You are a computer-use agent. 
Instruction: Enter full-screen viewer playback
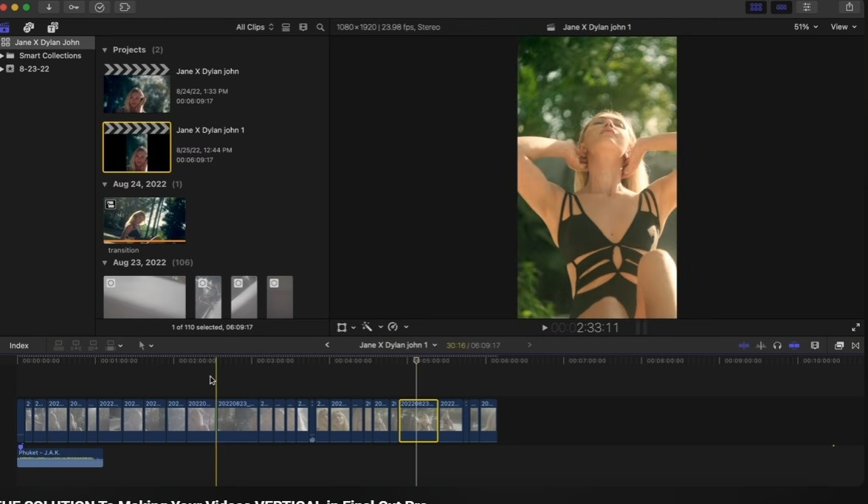856,328
